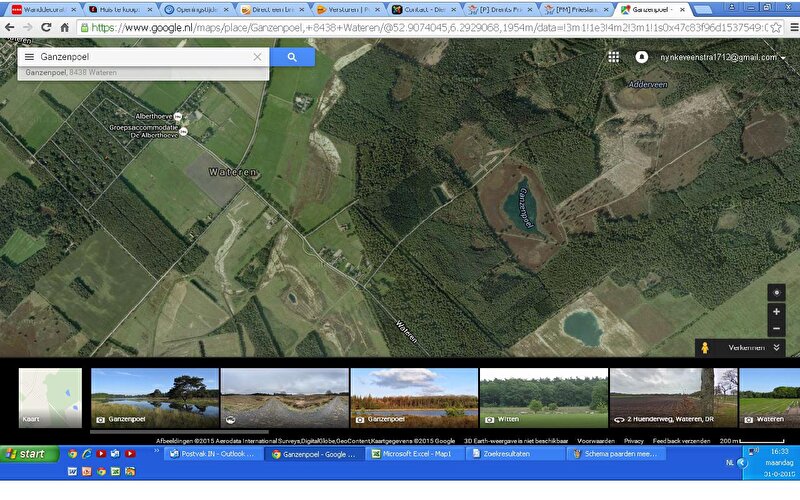The image size is (800, 500).
Task: Collapse the Verkennen photo strip
Action: click(777, 347)
